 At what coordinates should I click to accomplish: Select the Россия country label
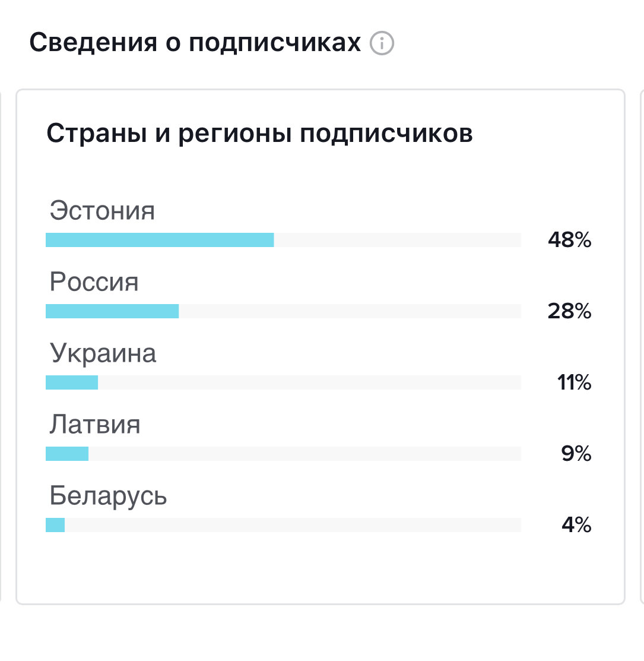pos(93,282)
